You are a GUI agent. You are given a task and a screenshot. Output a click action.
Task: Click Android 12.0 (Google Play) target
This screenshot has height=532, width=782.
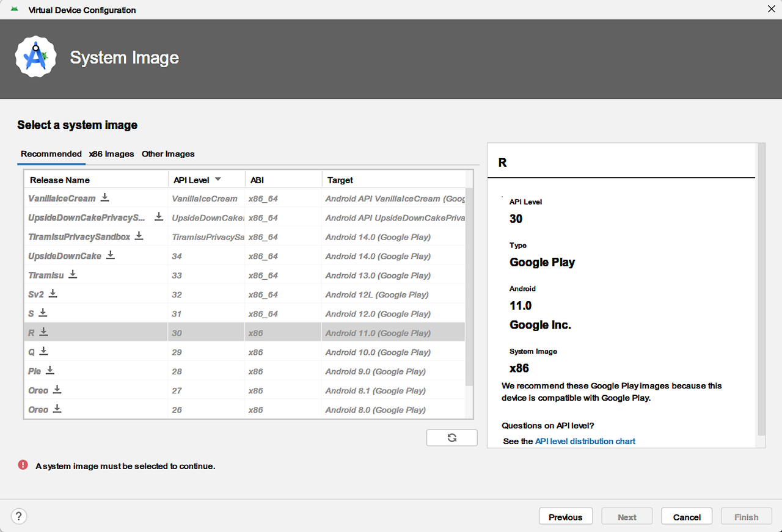pos(378,314)
